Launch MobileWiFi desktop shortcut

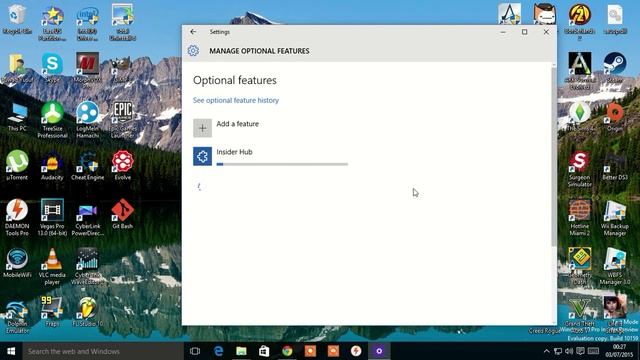click(x=17, y=263)
